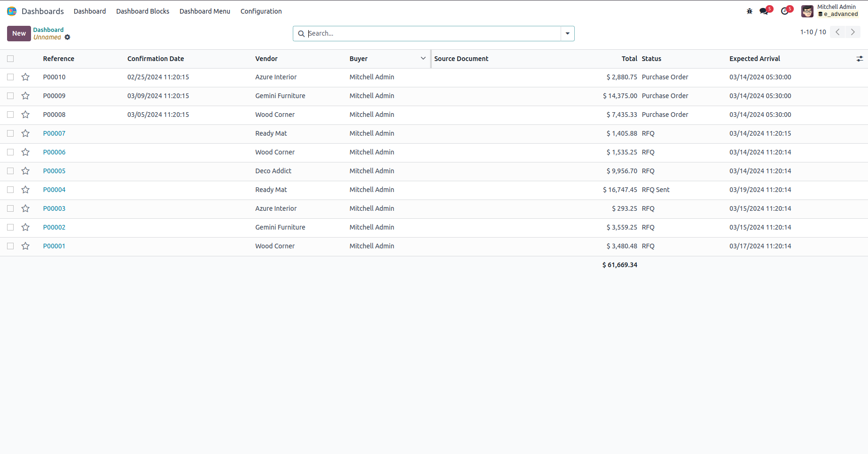
Task: Open the Dashboard Blocks menu
Action: point(142,11)
